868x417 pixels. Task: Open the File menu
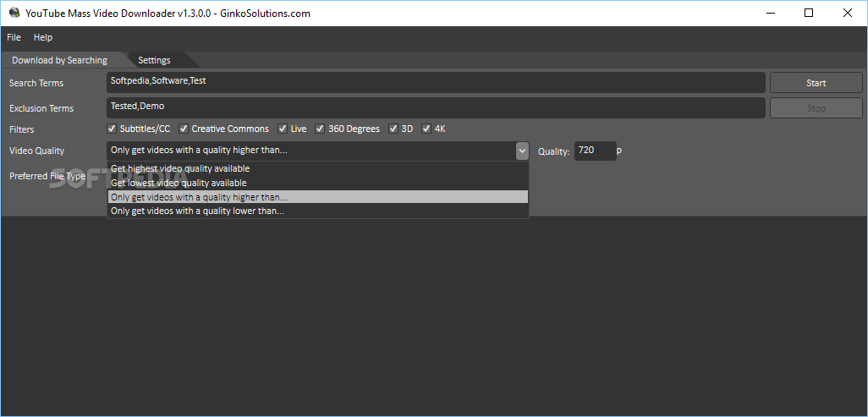[x=14, y=38]
